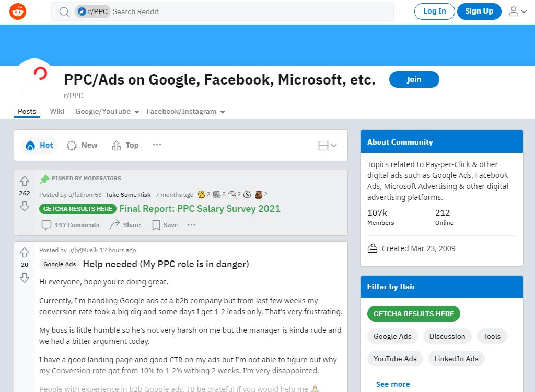Open the post layout view dropdown
Image resolution: width=535 pixels, height=392 pixels.
click(x=327, y=146)
